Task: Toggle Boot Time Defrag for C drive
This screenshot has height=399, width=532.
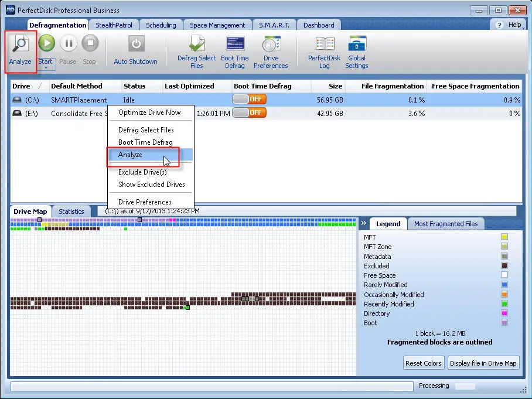Action: [x=249, y=100]
